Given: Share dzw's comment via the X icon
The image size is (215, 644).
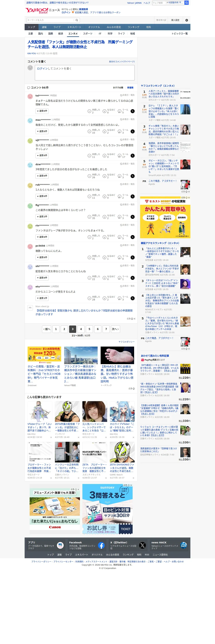Looking at the screenshot, I should [133, 176].
